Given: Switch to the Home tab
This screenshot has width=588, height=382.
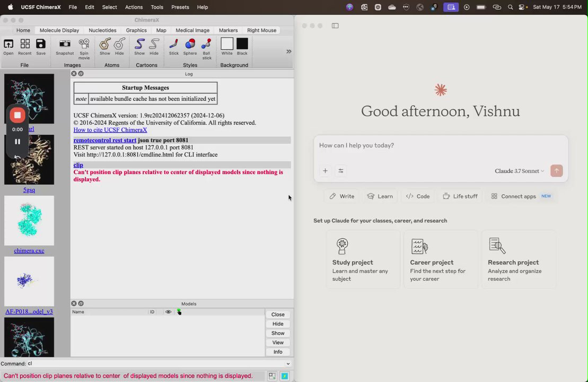Looking at the screenshot, I should (23, 30).
